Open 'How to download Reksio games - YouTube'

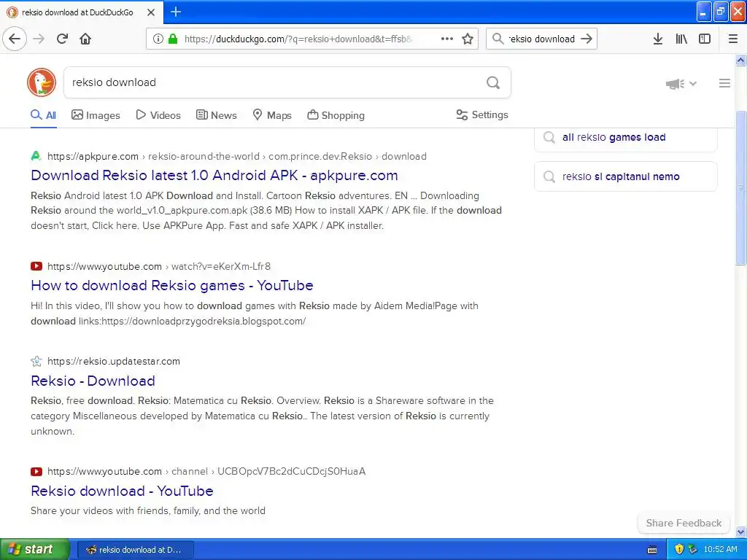[x=172, y=285]
